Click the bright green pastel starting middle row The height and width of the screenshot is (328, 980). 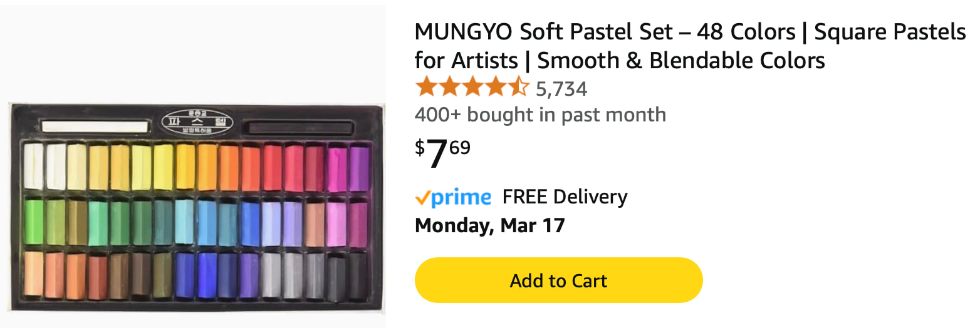[33, 223]
